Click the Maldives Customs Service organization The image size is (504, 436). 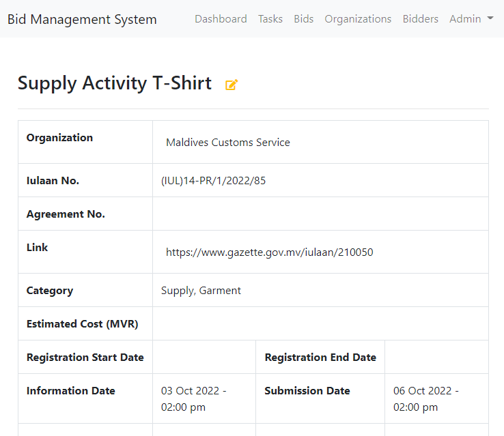[228, 142]
